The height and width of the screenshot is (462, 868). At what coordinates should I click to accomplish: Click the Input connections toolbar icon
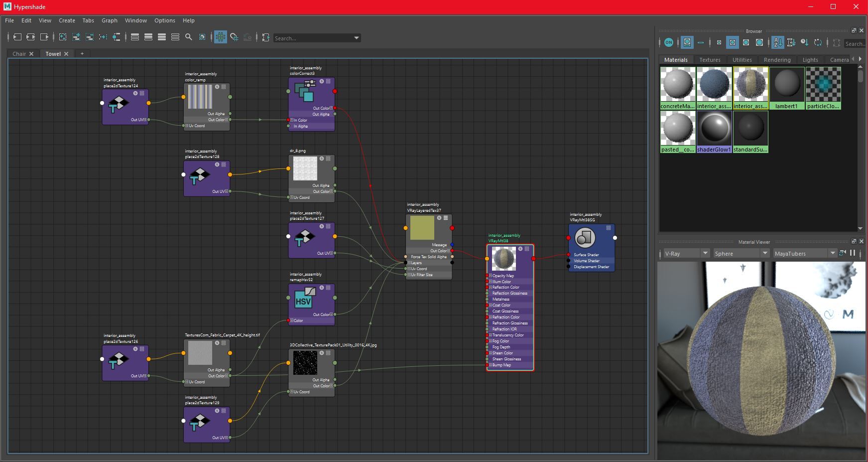17,37
